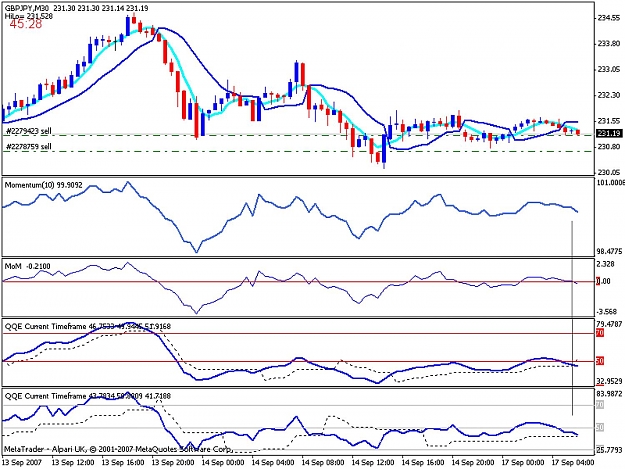Viewport: 625px width, 469px height.
Task: Click the 231.55 price axis label
Action: point(609,121)
